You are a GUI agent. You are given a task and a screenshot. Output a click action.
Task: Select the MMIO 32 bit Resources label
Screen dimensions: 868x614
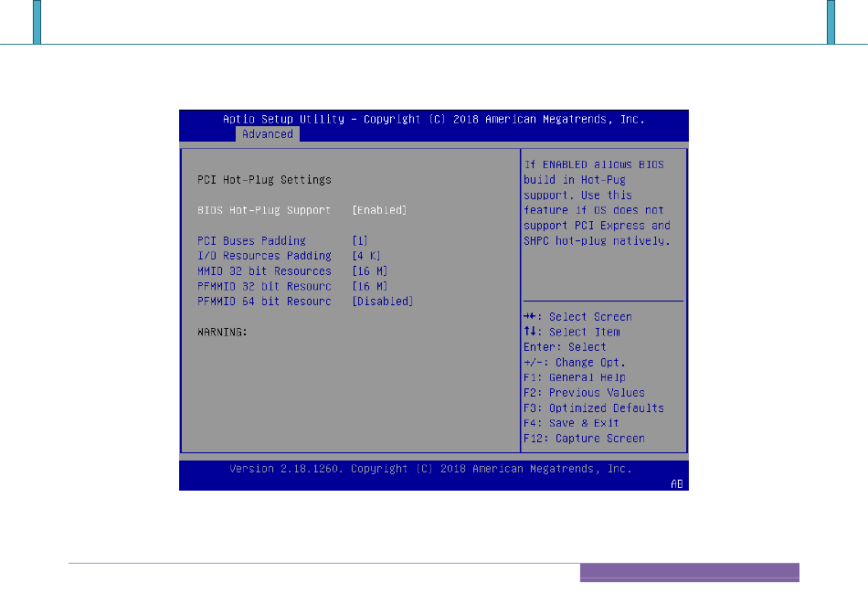click(264, 271)
